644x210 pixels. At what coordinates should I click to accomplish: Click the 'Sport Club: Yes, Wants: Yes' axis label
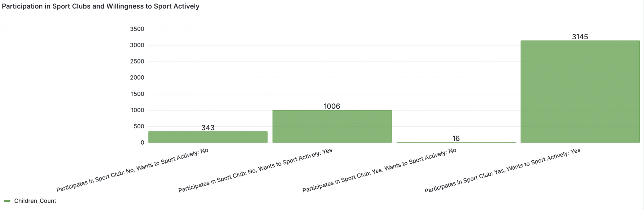(502, 170)
